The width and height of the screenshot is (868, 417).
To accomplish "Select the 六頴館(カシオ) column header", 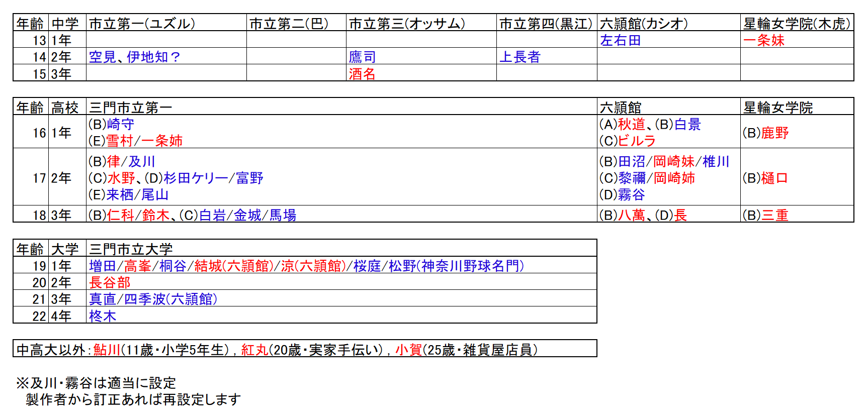I will 669,23.
